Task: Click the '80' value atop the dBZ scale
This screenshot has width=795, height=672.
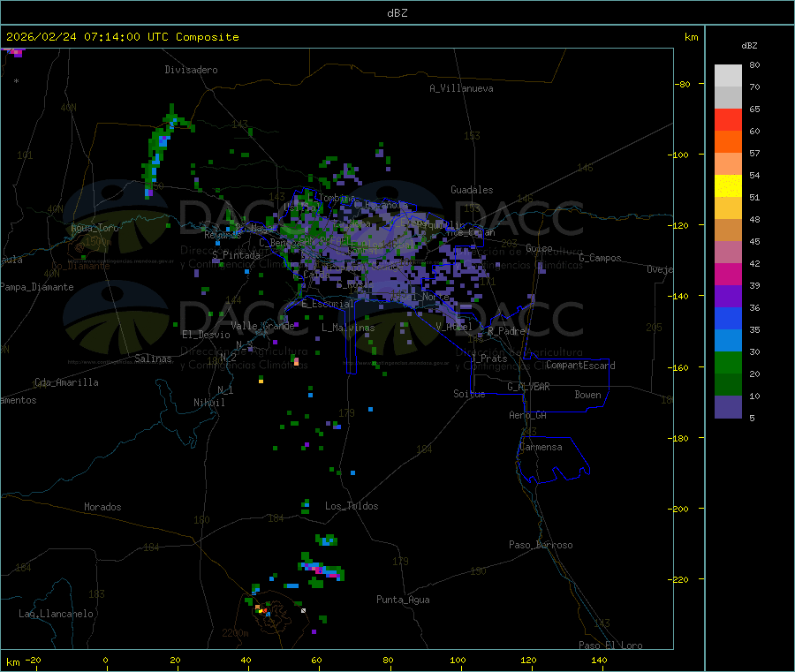Action: 754,64
